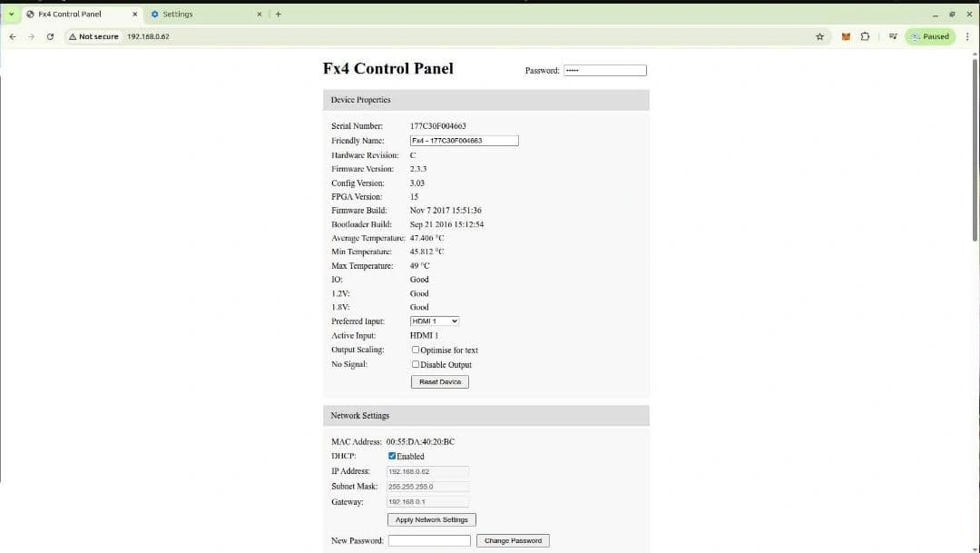This screenshot has width=980, height=553.
Task: Click Apply Network Settings button
Action: 431,519
